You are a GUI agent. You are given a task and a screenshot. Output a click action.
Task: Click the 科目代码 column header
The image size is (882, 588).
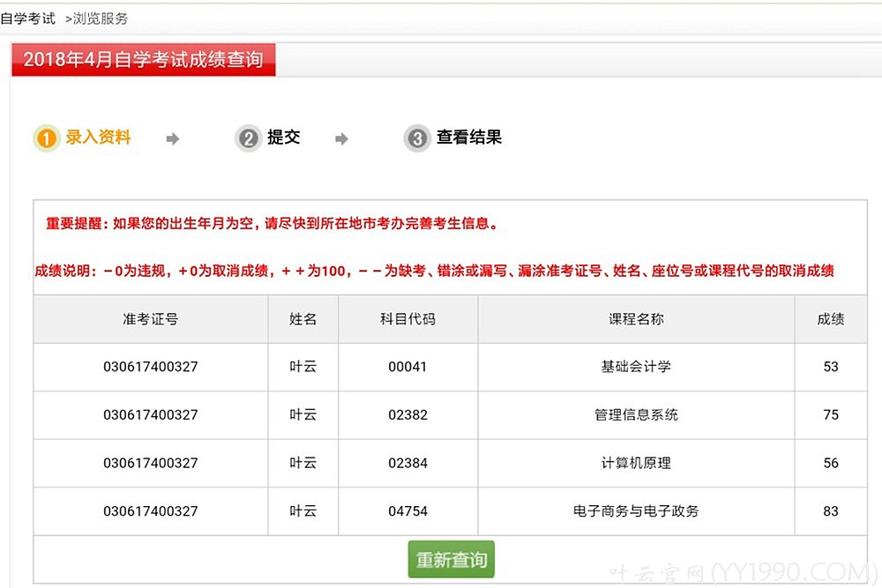[407, 319]
